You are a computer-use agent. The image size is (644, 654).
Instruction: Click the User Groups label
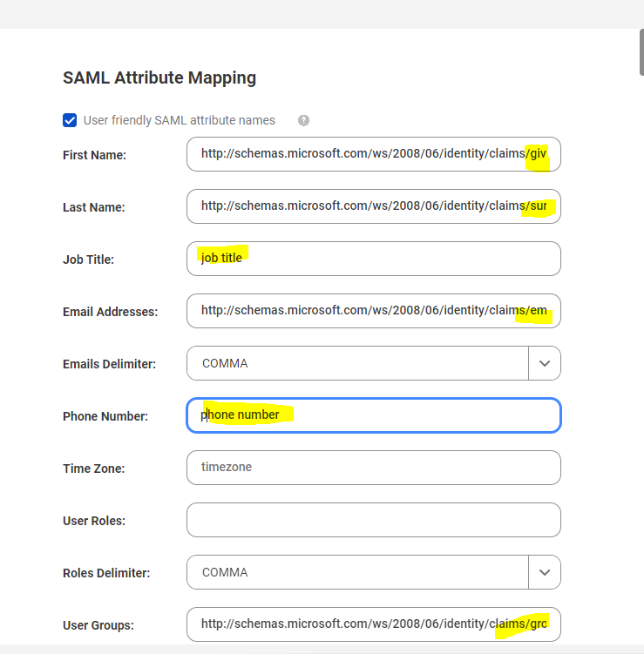(x=98, y=625)
